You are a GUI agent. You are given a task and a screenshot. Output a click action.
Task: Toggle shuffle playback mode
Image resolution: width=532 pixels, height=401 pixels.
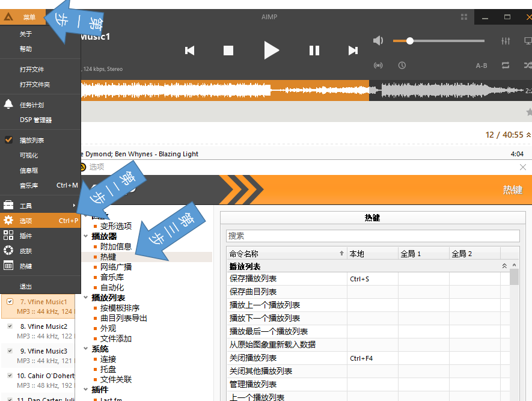click(x=527, y=65)
